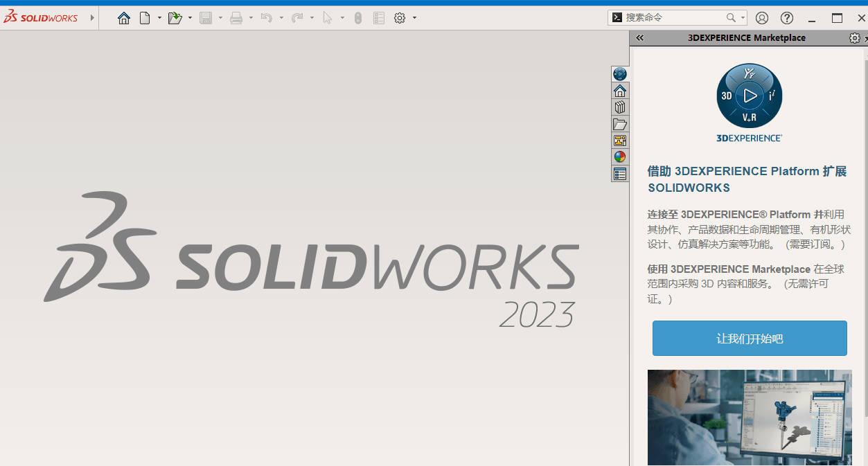Click the SOLIDWORKS home icon
This screenshot has width=868, height=466.
[123, 17]
